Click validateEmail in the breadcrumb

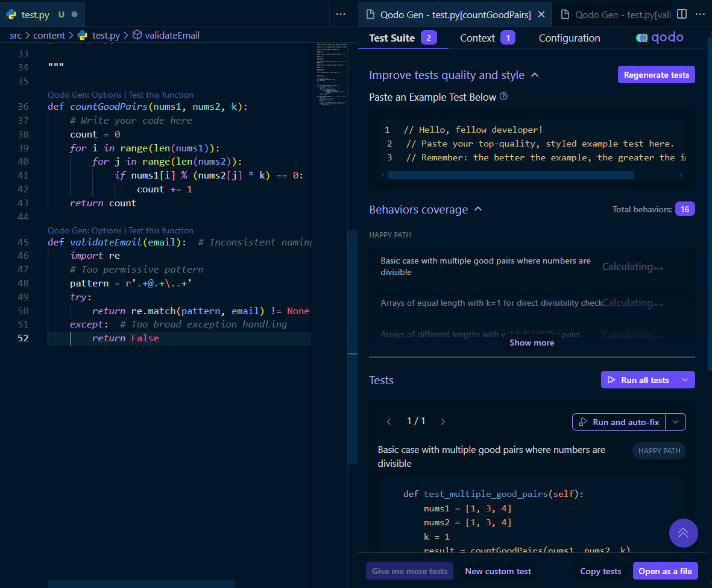pos(172,36)
